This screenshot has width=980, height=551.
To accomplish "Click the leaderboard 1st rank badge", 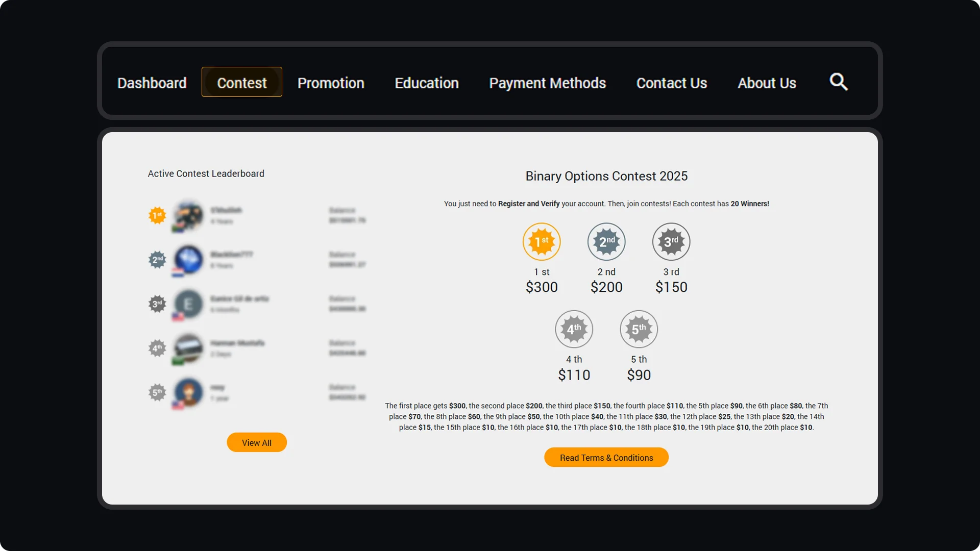I will click(157, 215).
